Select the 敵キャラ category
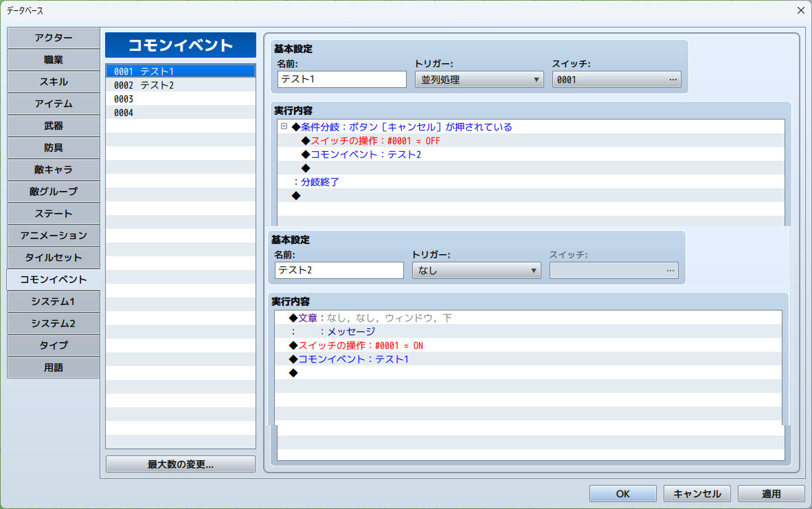The height and width of the screenshot is (509, 812). point(53,170)
